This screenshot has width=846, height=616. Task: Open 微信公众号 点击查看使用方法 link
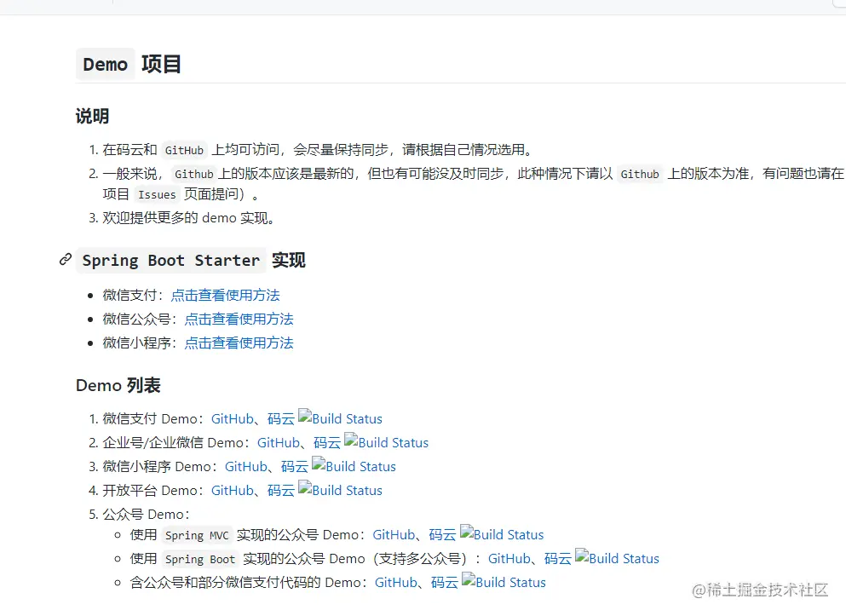coord(239,320)
